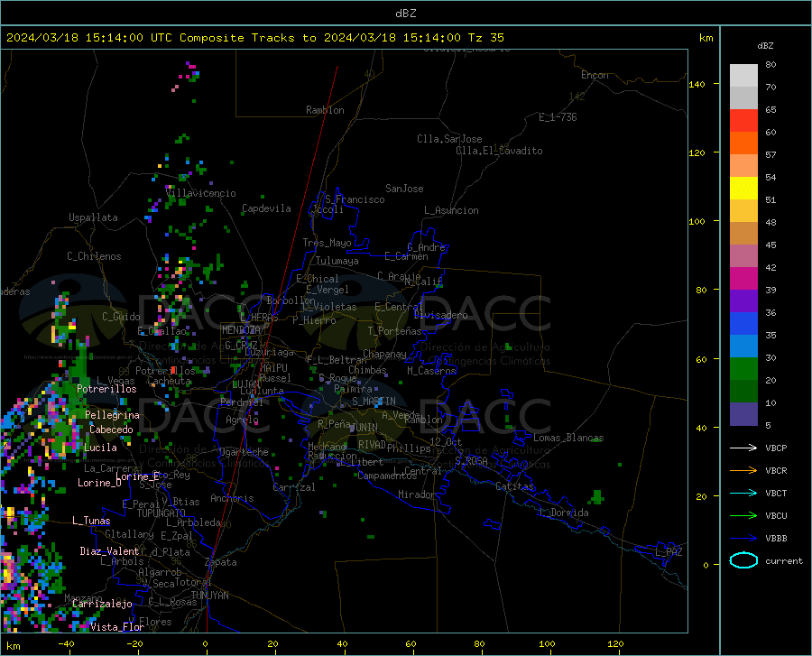The image size is (812, 656).
Task: Click the cyan VBCT arrow legend icon
Action: click(743, 493)
